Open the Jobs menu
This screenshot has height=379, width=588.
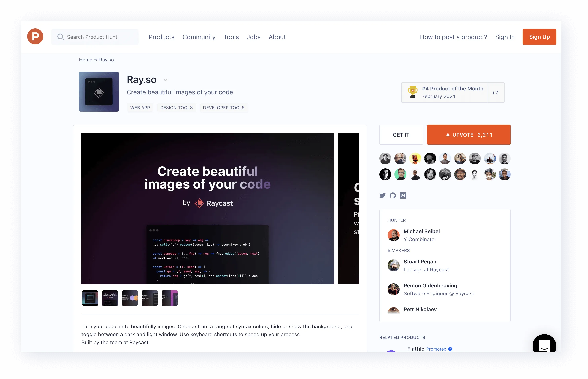[x=253, y=37]
